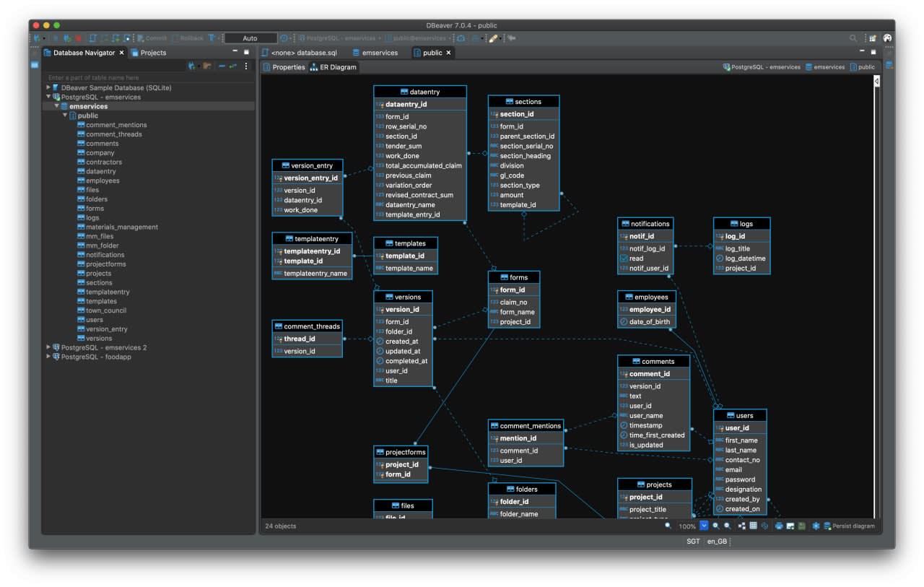Focus the table name filter field
The image size is (924, 587).
(148, 77)
